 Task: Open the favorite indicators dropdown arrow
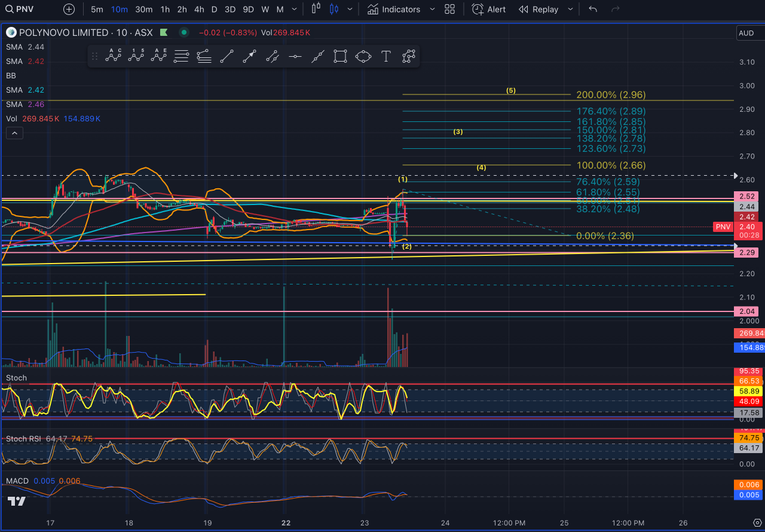tap(432, 9)
